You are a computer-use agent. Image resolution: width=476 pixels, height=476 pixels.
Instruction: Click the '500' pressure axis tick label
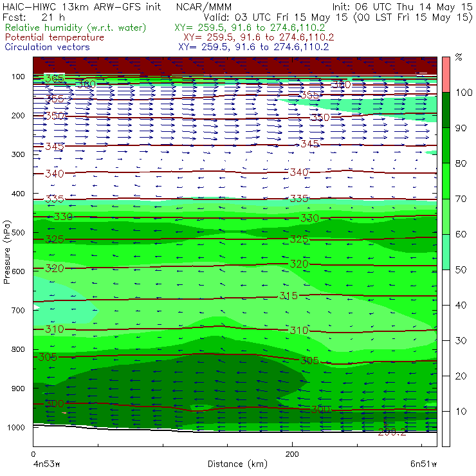coord(18,232)
